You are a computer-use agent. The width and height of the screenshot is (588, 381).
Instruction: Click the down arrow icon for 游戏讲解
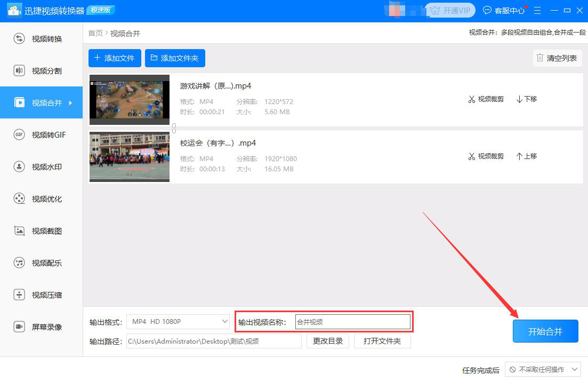(519, 99)
